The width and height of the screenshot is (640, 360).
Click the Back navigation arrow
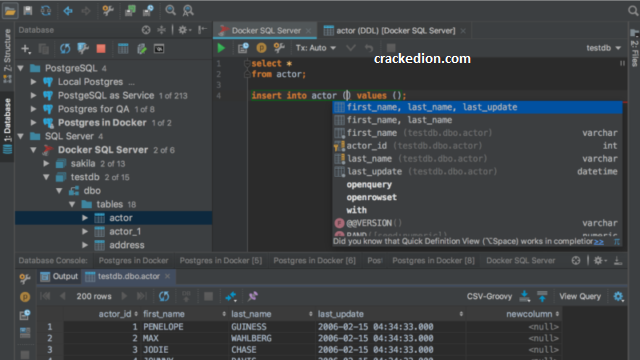coord(68,11)
